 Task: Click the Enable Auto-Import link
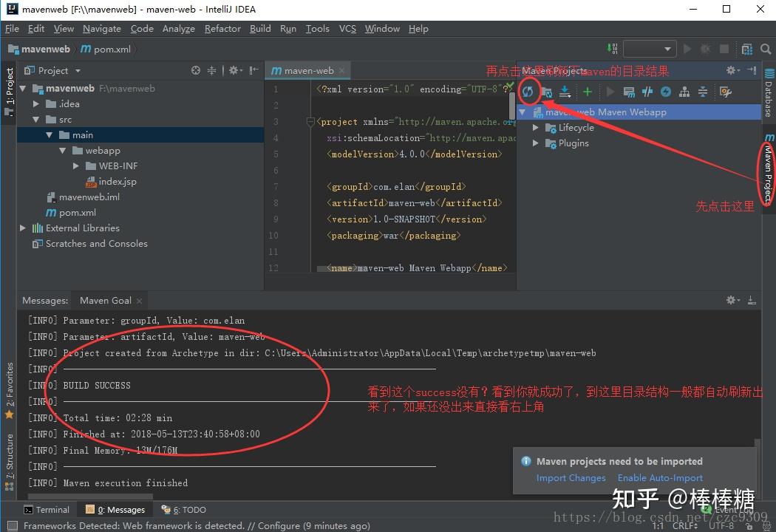660,477
